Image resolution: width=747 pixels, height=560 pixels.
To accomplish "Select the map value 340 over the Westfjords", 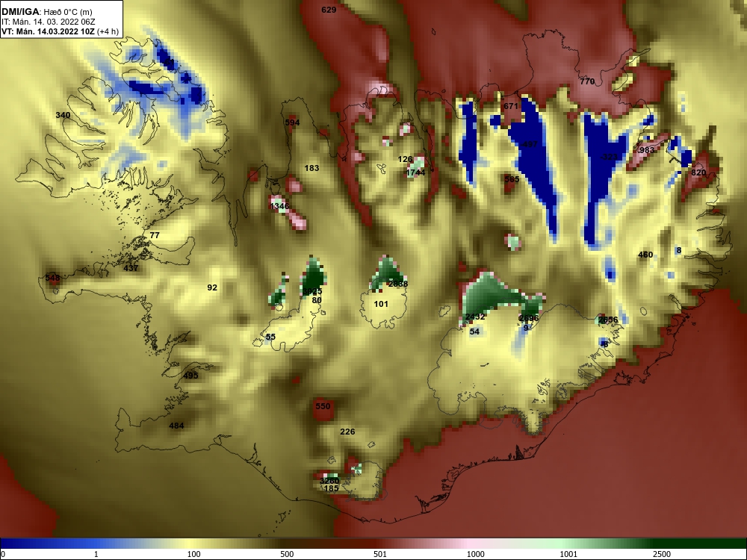I will pos(63,115).
